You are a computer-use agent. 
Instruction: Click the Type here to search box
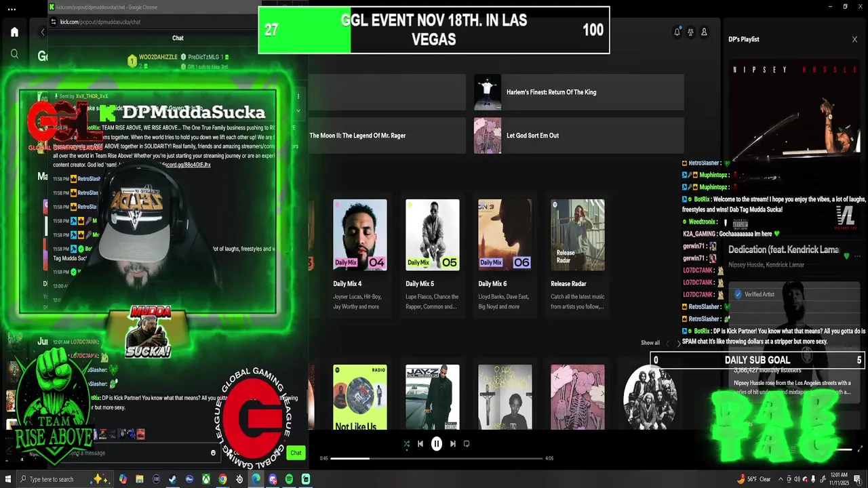click(x=64, y=479)
